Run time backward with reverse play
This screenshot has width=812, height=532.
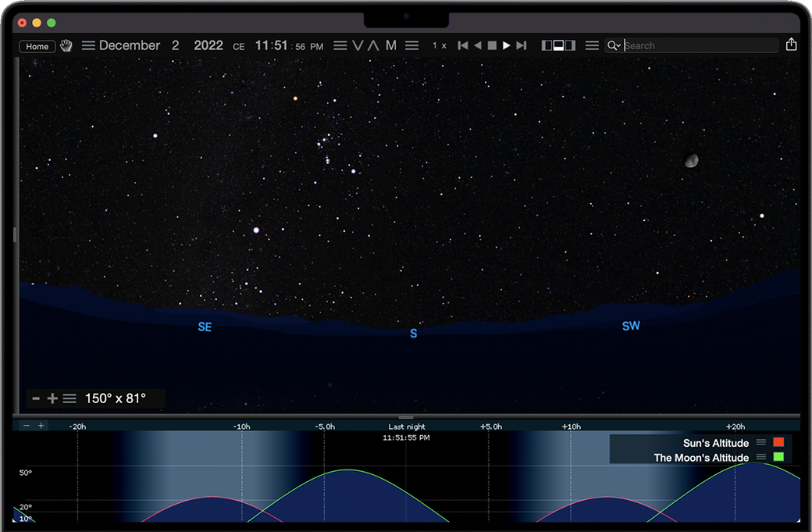(x=478, y=46)
